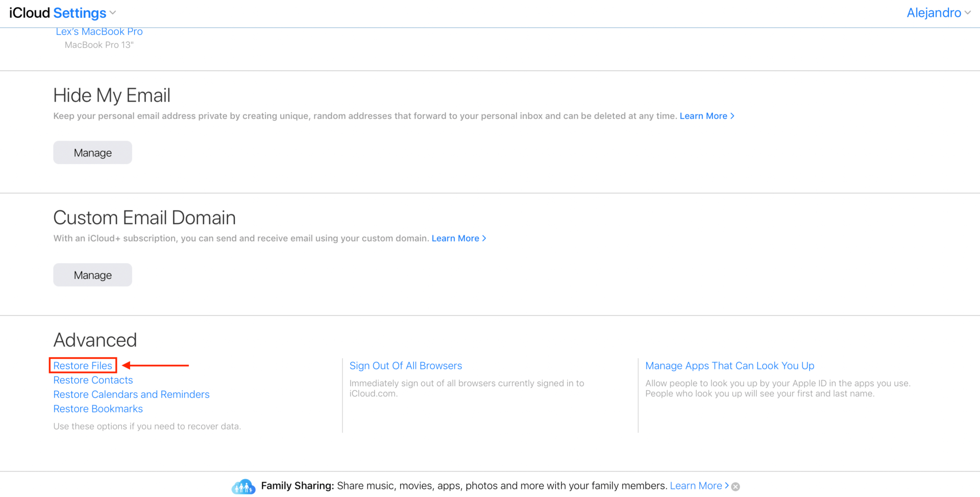Screen dimensions: 980x497
Task: Click the Family Sharing cloud icon
Action: 243,486
